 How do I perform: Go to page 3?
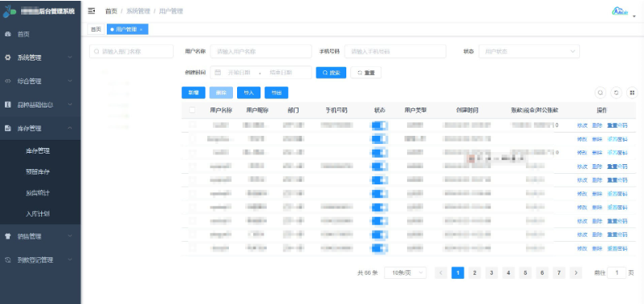pos(491,272)
